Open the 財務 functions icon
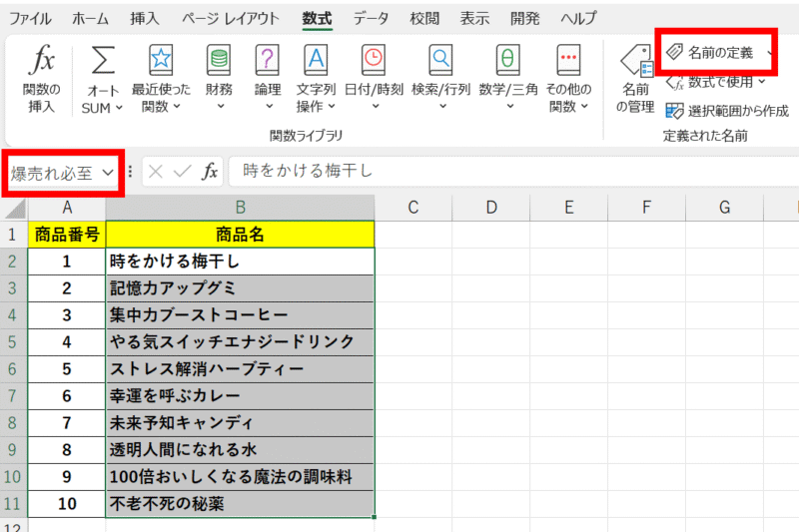This screenshot has width=799, height=532. coord(219,60)
